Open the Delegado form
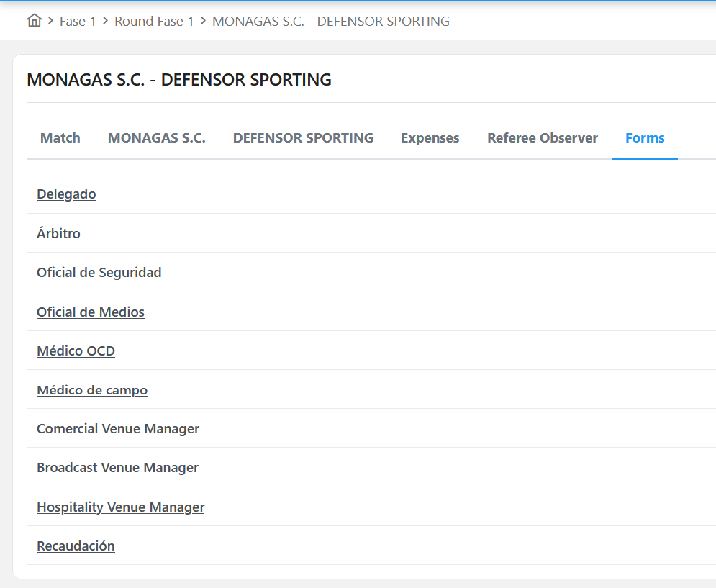The image size is (716, 588). pyautogui.click(x=66, y=194)
